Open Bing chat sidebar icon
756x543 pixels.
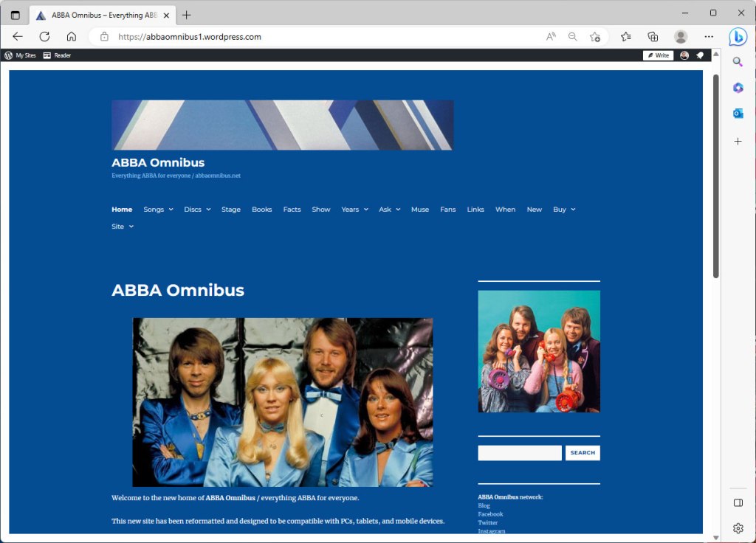click(x=738, y=36)
